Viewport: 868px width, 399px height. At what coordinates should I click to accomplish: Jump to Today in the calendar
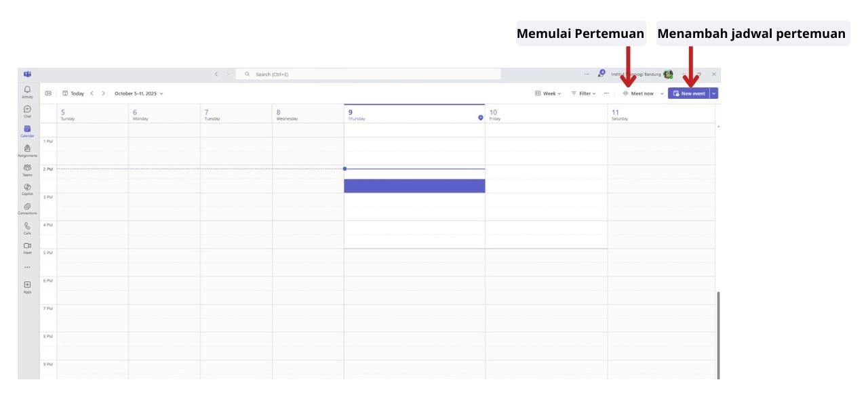point(76,93)
